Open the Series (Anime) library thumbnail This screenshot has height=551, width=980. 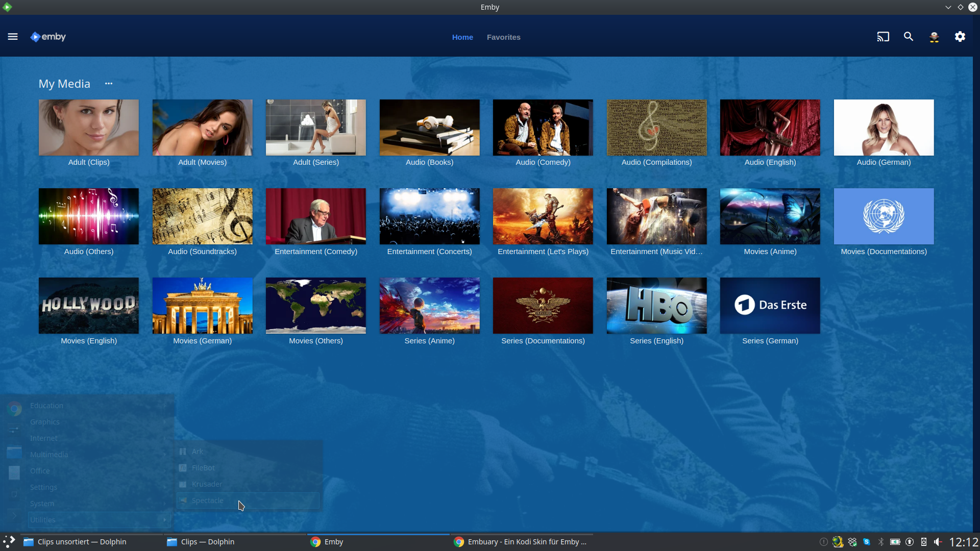coord(429,306)
